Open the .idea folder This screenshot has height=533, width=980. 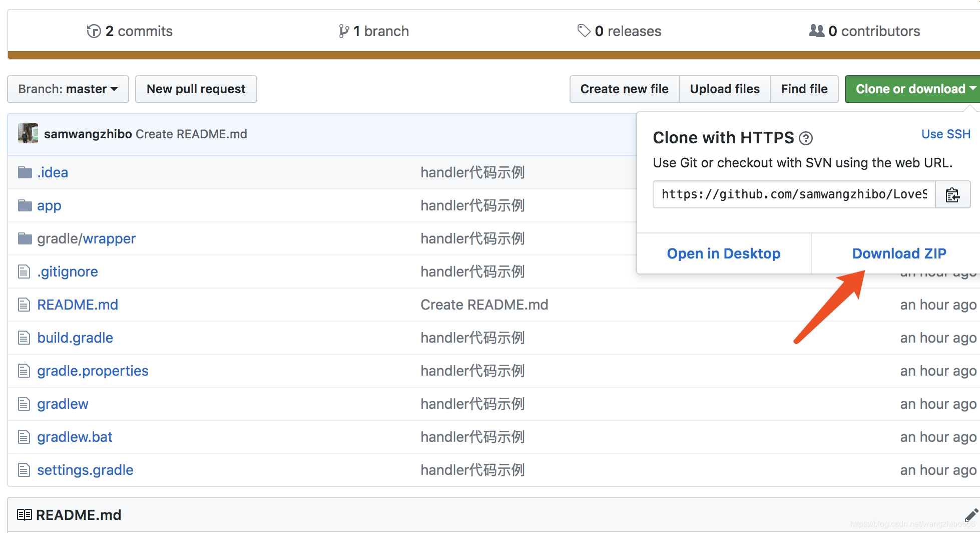coord(53,172)
